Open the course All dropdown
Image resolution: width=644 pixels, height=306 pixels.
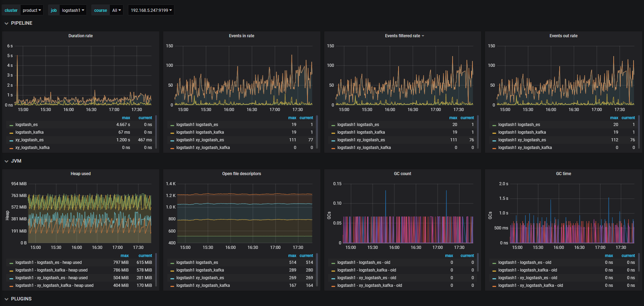click(116, 10)
